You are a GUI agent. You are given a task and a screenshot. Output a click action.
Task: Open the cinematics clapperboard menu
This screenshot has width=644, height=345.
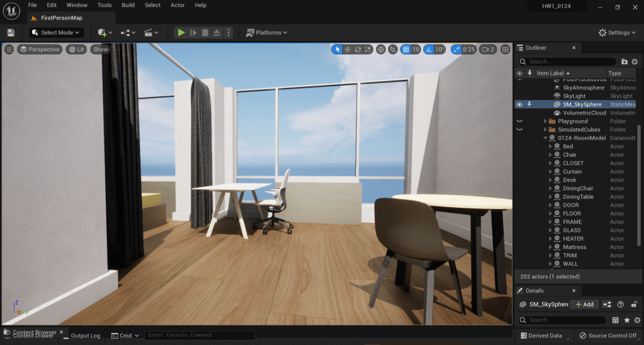(x=151, y=33)
